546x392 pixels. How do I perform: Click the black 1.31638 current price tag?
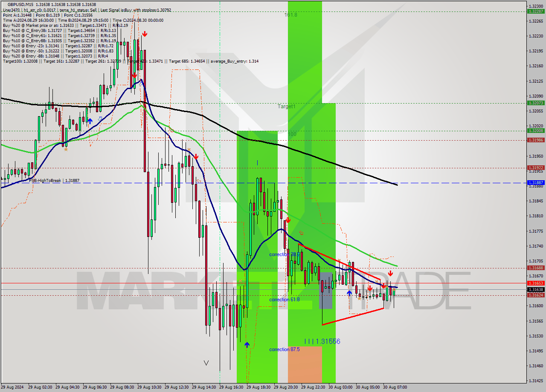pyautogui.click(x=535, y=289)
